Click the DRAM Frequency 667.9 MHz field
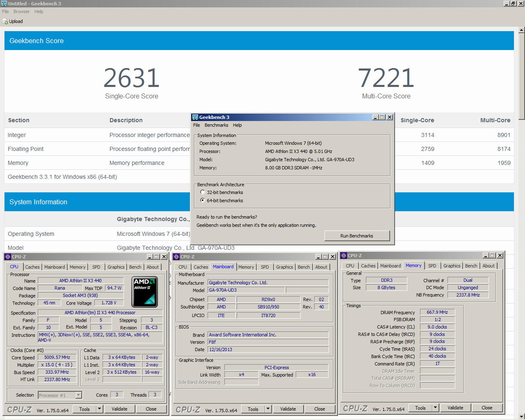Image resolution: width=525 pixels, height=420 pixels. pos(437,312)
